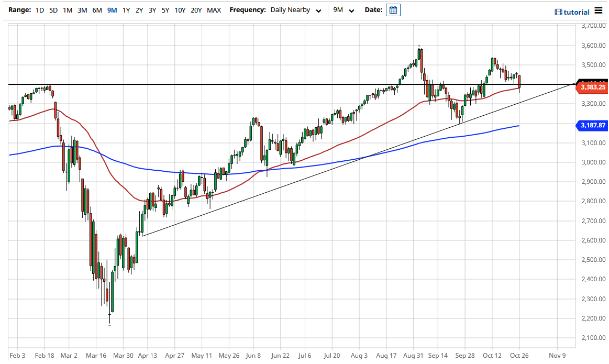Screen dimensions: 609x364
Task: Click the Oct 26 axis label
Action: tap(519, 355)
